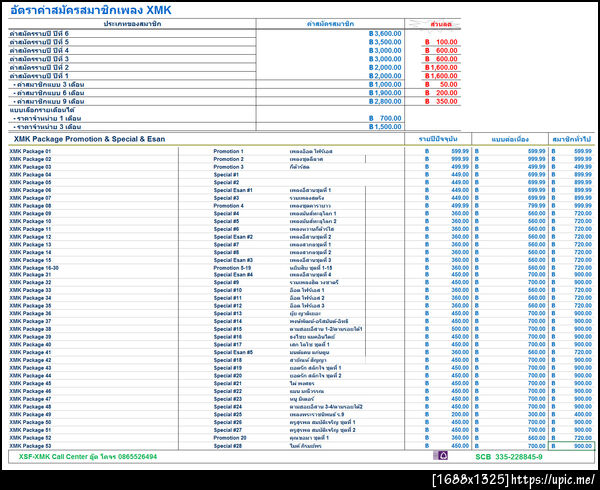Click the '฿2,800.00' 9-month fee cell
The image size is (600, 490).
tap(385, 101)
